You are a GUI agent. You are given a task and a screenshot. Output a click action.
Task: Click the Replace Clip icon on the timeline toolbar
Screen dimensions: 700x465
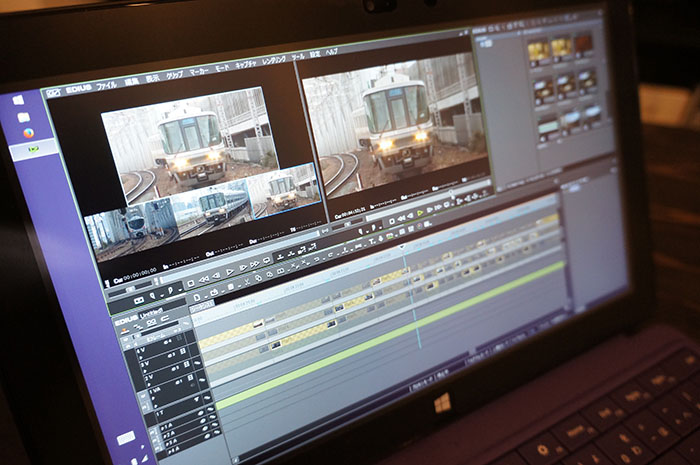click(281, 271)
